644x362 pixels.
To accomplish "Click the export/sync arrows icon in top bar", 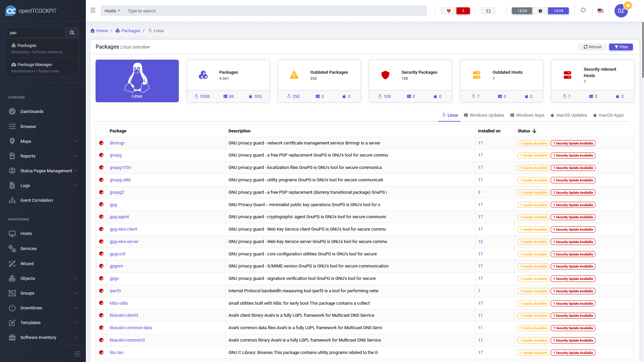I will (488, 11).
